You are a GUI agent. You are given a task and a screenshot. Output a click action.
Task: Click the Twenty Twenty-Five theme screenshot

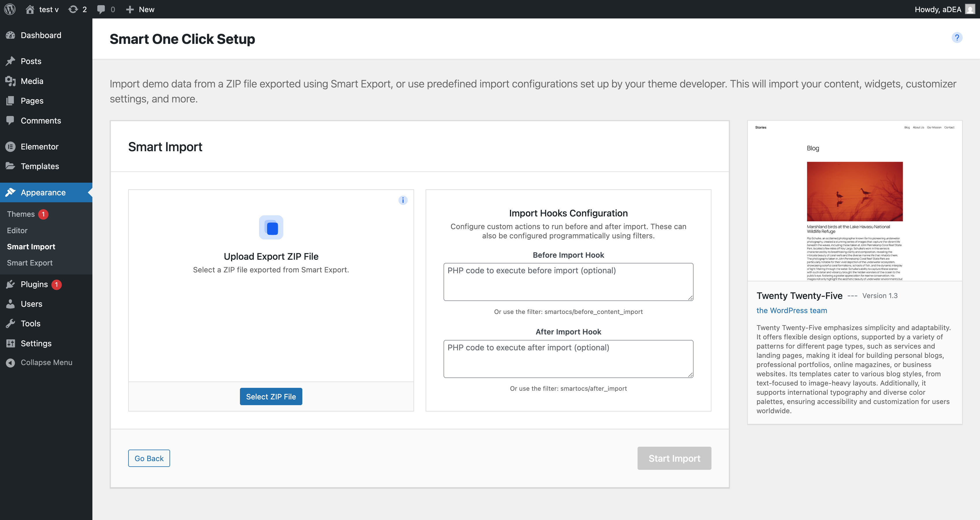pyautogui.click(x=854, y=201)
